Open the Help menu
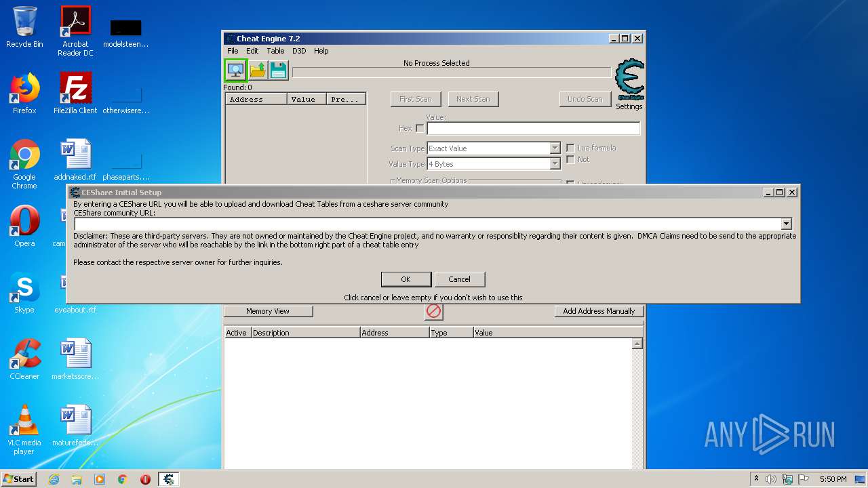 coord(321,51)
